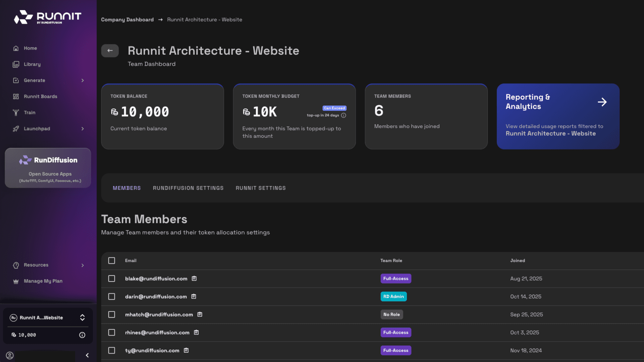The width and height of the screenshot is (644, 362).
Task: Click the Joined column header
Action: [x=518, y=261]
